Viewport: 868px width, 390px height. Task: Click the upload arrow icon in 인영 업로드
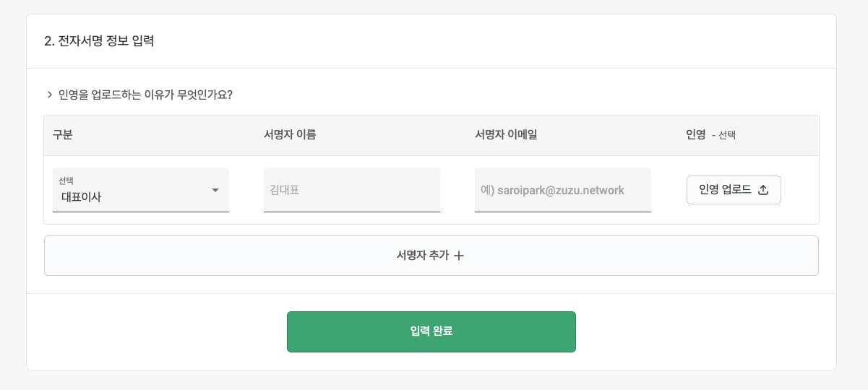coord(763,190)
